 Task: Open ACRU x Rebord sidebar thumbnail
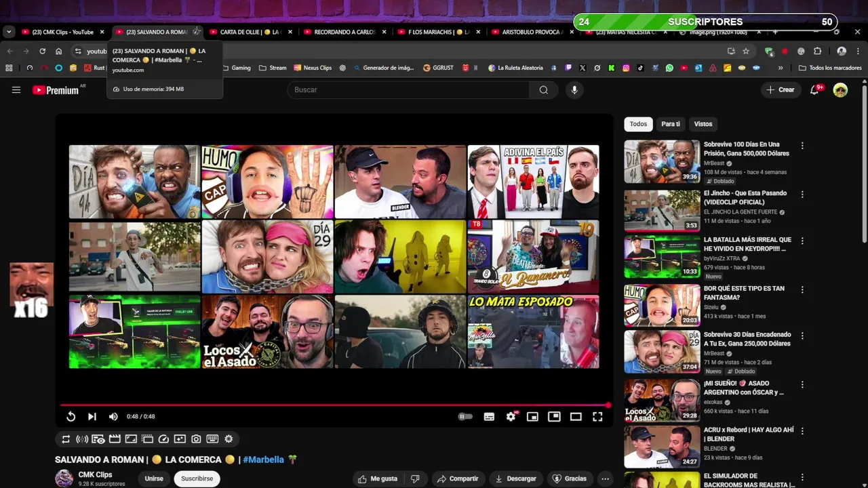(x=662, y=447)
